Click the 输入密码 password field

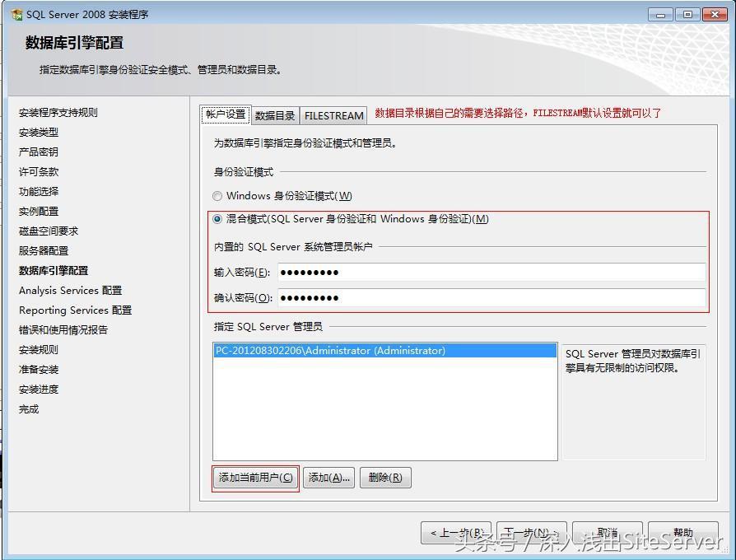pyautogui.click(x=491, y=273)
